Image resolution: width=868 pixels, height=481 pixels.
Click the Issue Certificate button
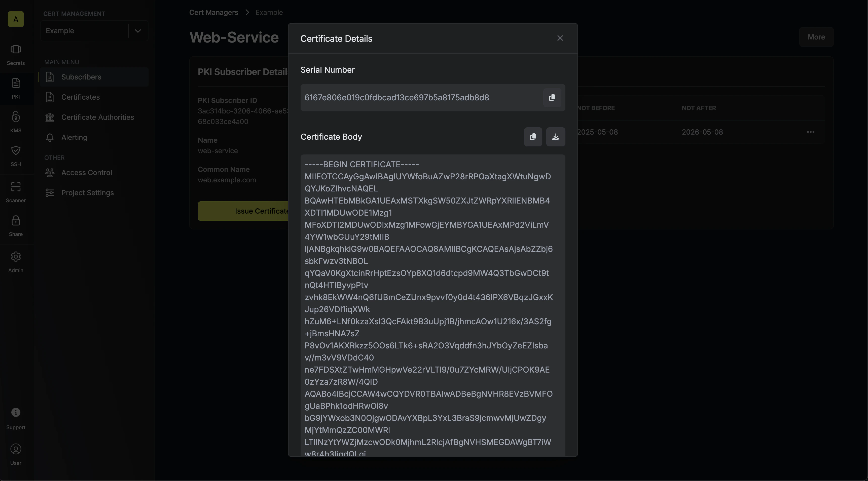click(243, 211)
